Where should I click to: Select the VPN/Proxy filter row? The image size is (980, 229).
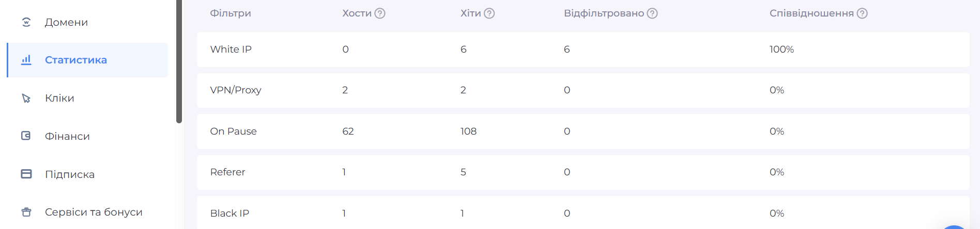pos(583,90)
